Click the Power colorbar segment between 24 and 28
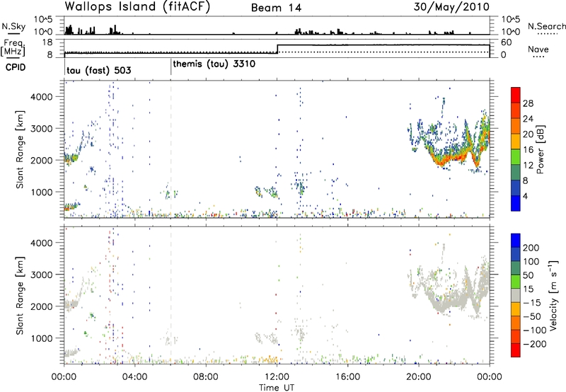Screen dimensions: 566x392 pos(516,110)
